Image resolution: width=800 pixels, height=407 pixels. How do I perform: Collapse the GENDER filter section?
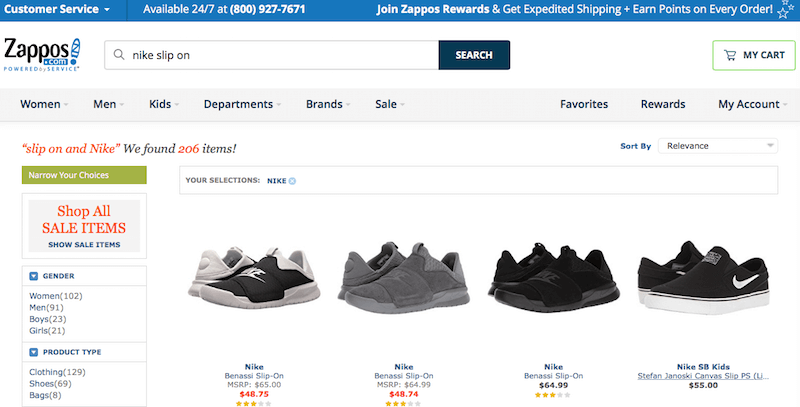tap(34, 276)
